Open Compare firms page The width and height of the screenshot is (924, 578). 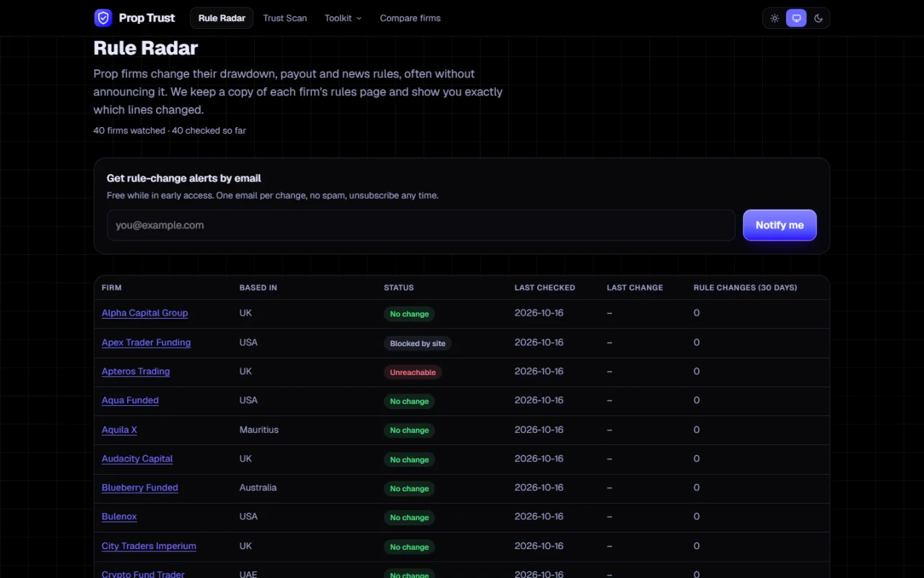point(410,18)
